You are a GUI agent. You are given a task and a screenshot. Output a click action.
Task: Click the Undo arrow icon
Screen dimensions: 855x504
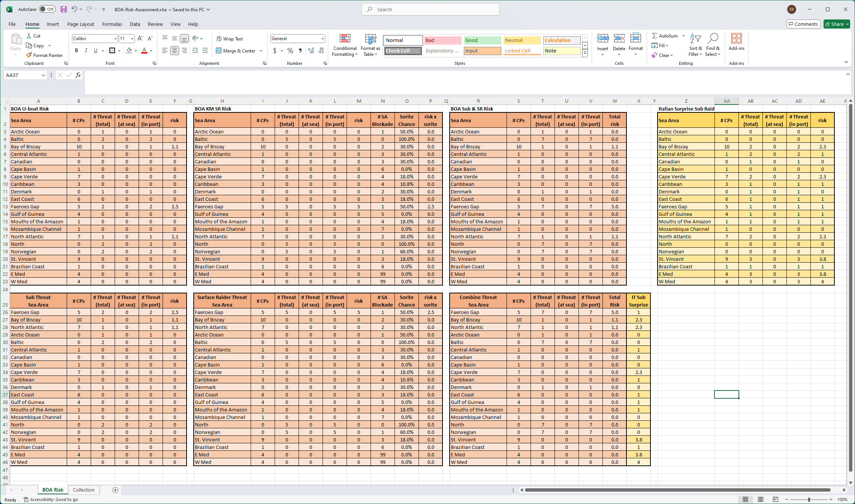coord(74,9)
